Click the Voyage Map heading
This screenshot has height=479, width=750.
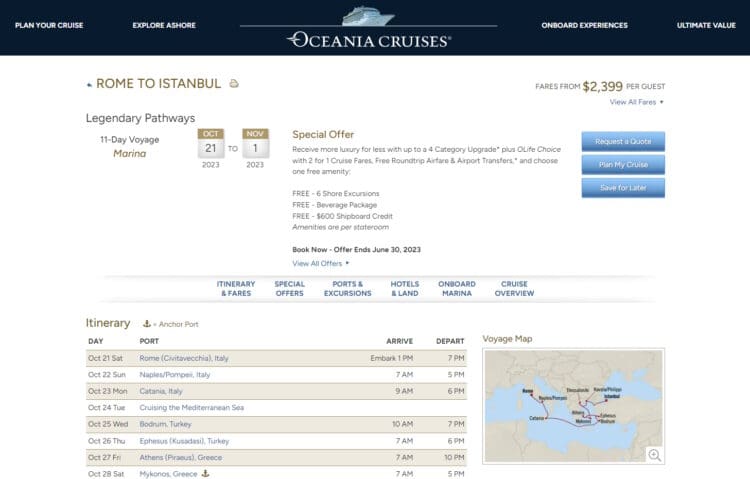507,339
